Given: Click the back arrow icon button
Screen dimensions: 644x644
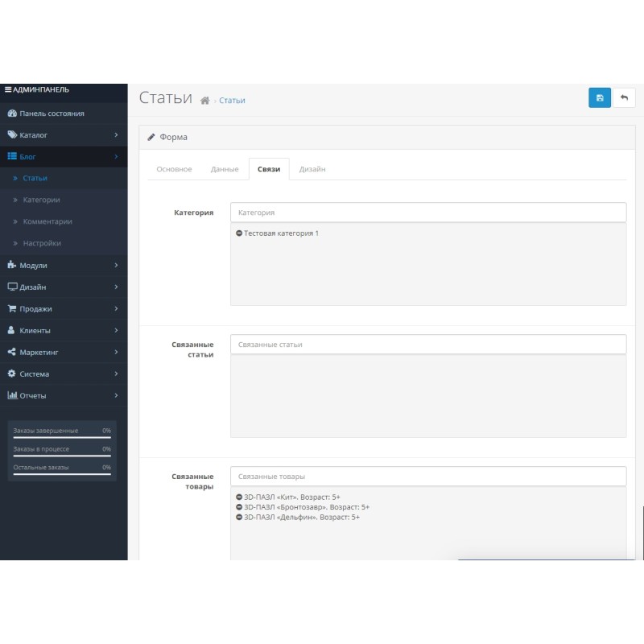Looking at the screenshot, I should (x=624, y=97).
